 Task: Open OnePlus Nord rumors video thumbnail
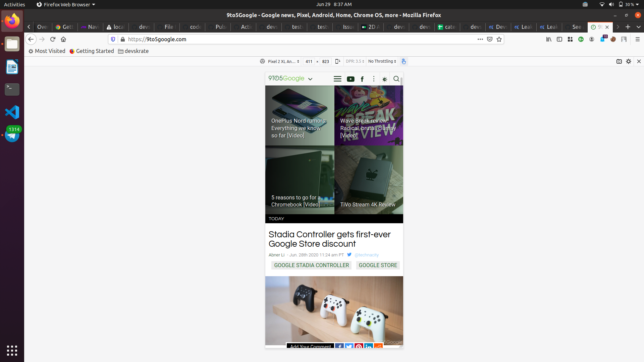tap(300, 115)
